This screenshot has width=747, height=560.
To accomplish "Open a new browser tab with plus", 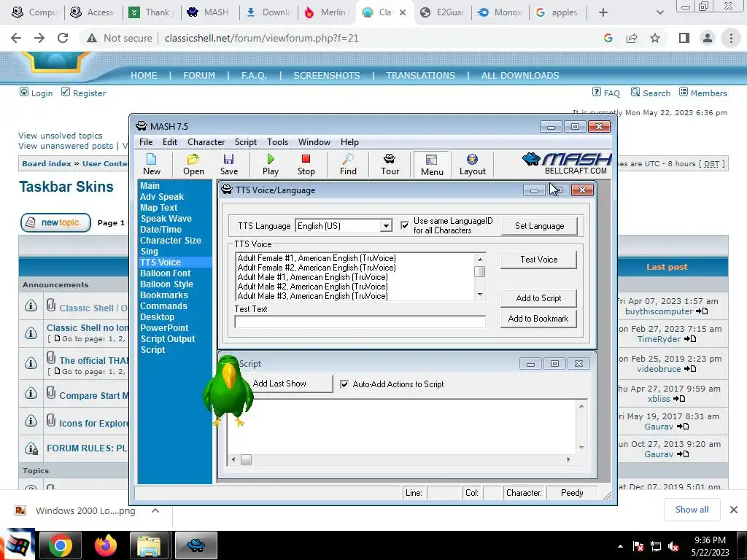I will click(603, 12).
